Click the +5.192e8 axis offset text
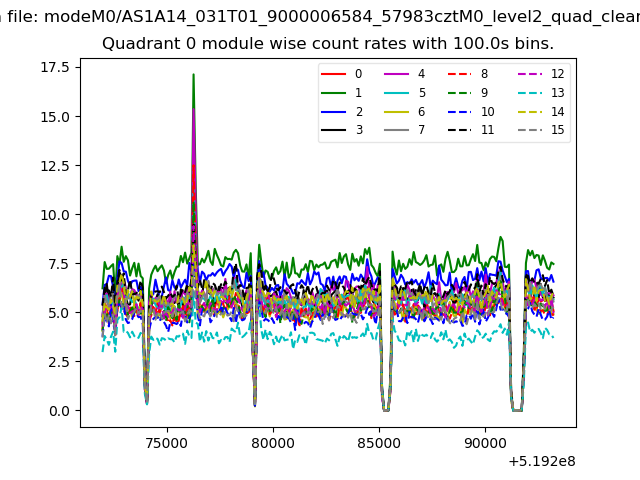 click(542, 462)
